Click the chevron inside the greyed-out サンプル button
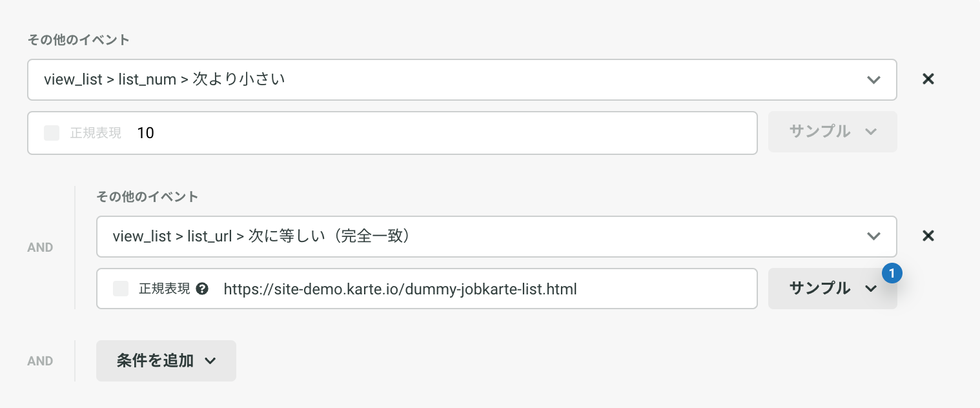The image size is (980, 408). (870, 132)
